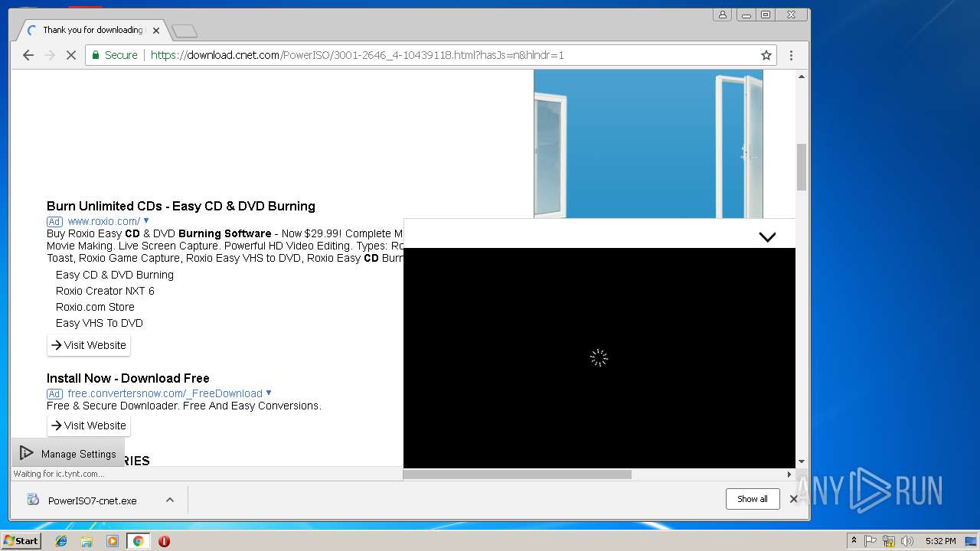Click the vertical page scrollbar thumb

[x=802, y=167]
